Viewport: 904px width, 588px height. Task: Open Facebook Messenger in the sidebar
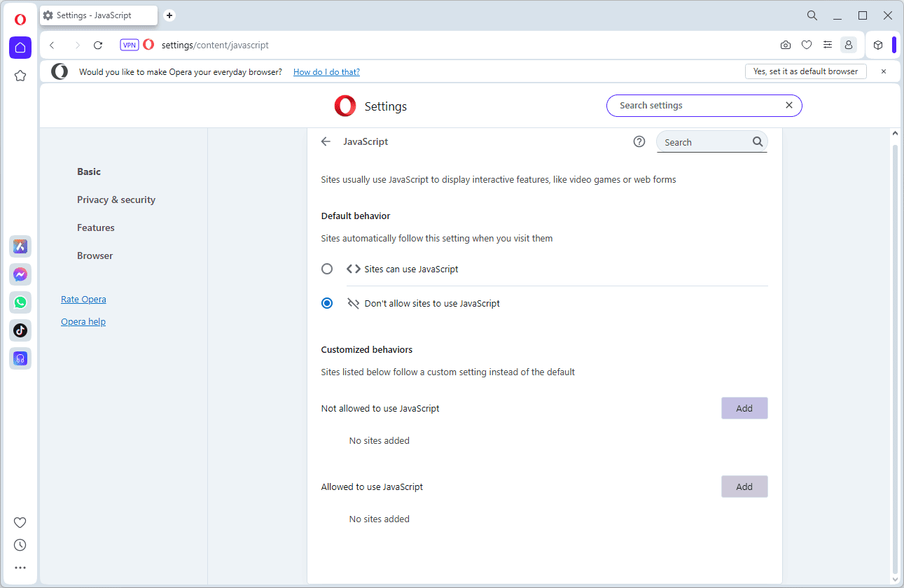20,274
